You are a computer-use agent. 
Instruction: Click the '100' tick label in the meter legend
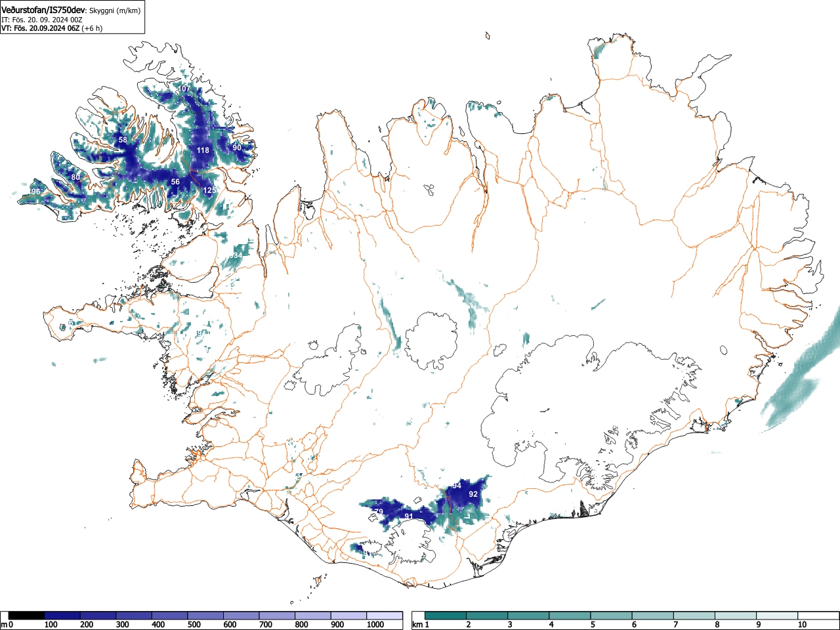pyautogui.click(x=51, y=625)
